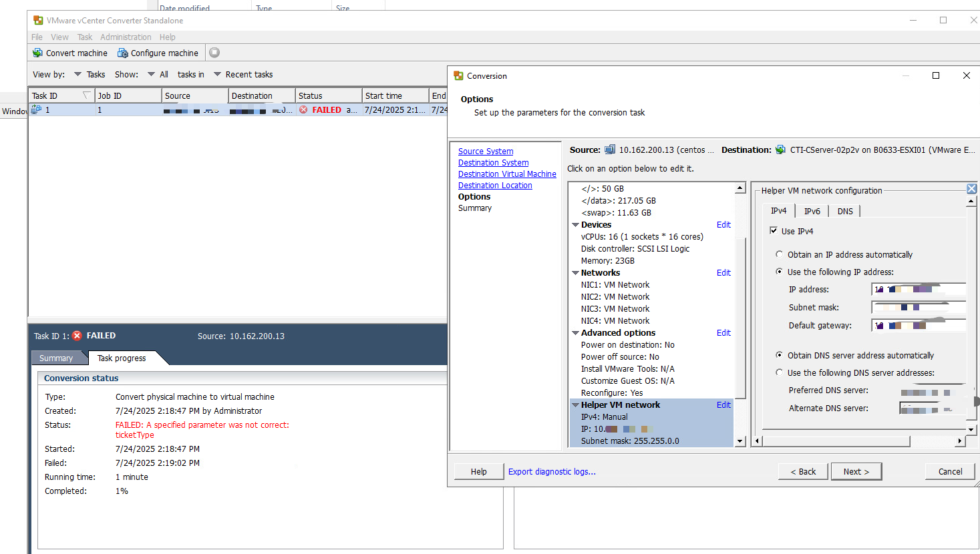980x554 pixels.
Task: Open the Administration menu
Action: point(126,37)
